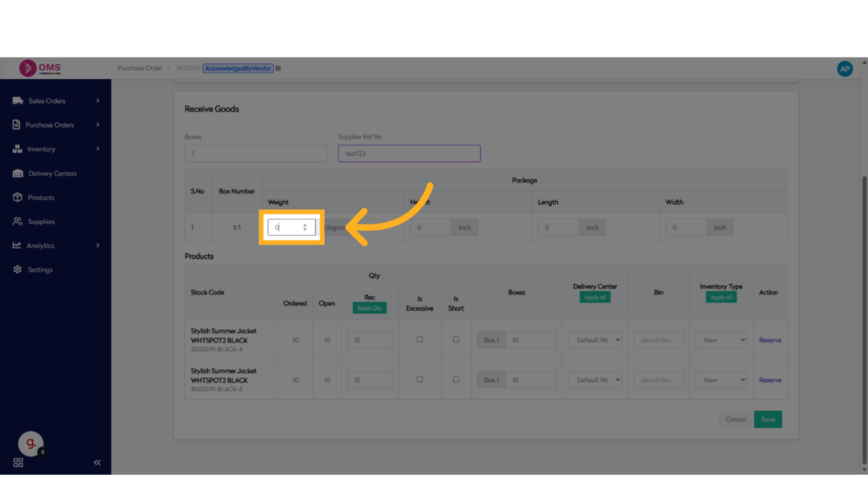Screen dimensions: 868x488
Task: Check Is Short for BS000111-BLACK-4
Action: [x=456, y=340]
